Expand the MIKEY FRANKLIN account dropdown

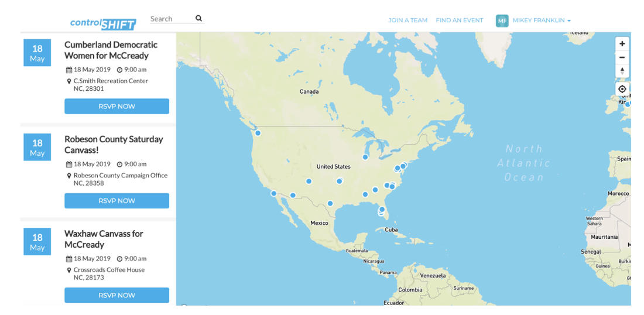point(542,20)
